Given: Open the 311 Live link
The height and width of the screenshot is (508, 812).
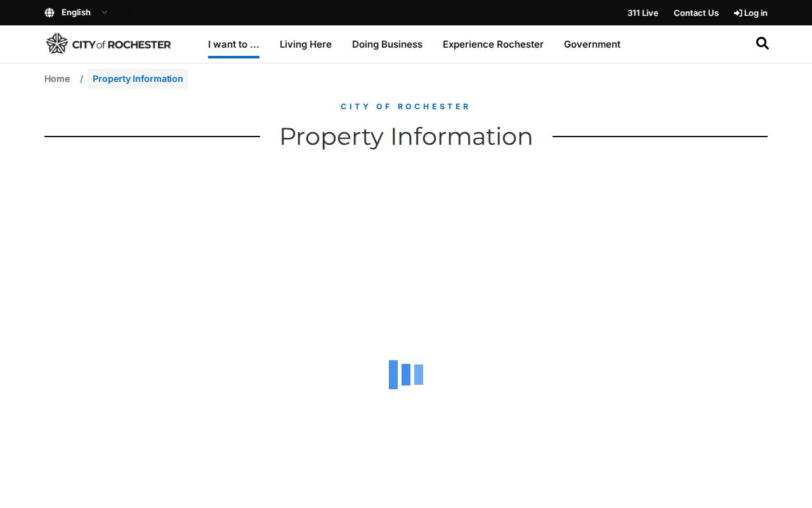Looking at the screenshot, I should pos(643,13).
